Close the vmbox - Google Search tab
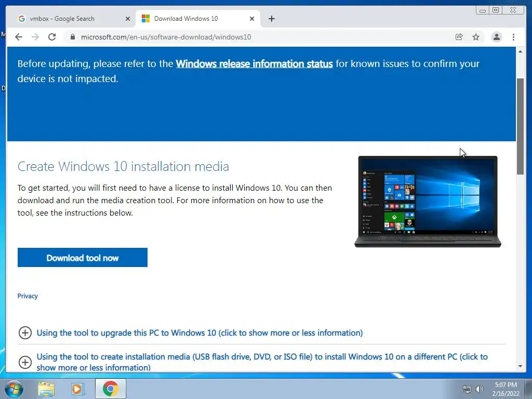This screenshot has width=532, height=399. (128, 19)
